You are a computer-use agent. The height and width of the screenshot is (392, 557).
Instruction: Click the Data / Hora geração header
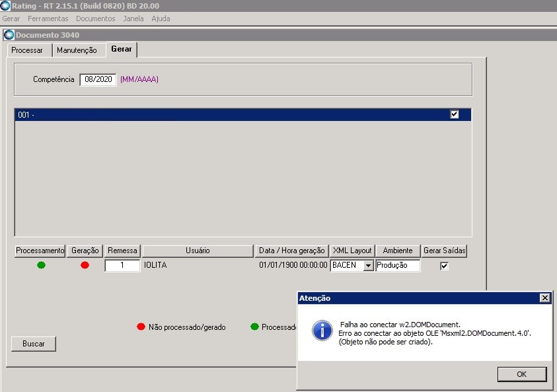click(x=291, y=251)
